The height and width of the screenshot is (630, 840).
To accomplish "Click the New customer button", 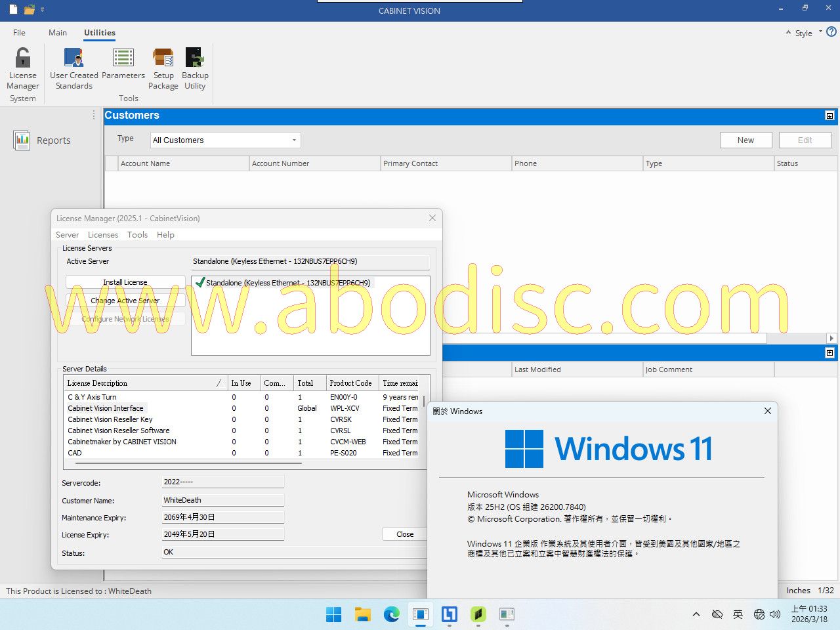I will click(x=745, y=140).
